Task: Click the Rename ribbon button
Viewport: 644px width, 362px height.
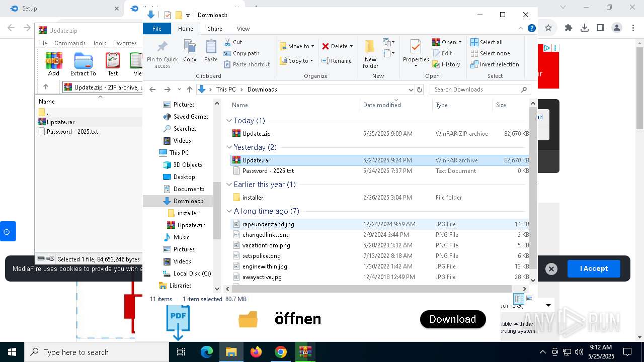Action: 337,61
